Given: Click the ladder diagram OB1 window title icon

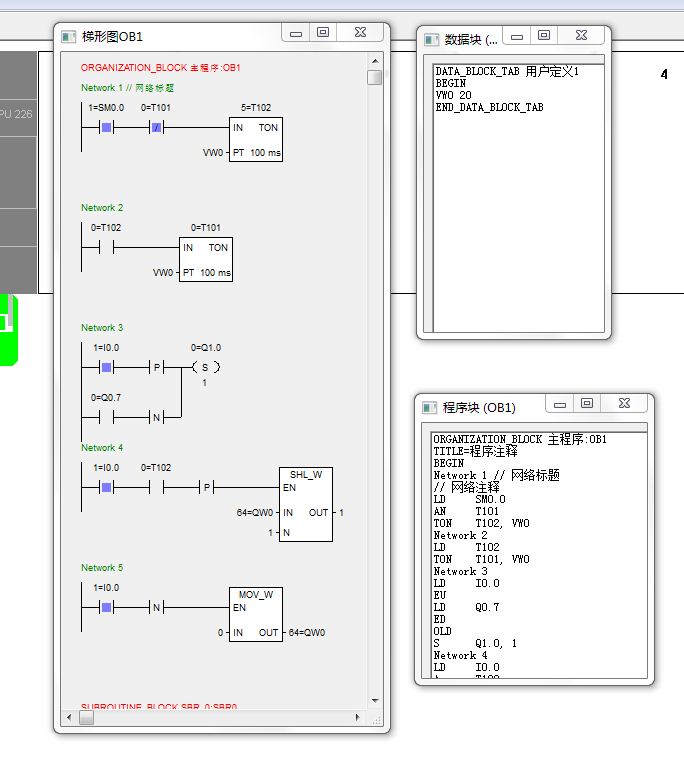Looking at the screenshot, I should (69, 36).
